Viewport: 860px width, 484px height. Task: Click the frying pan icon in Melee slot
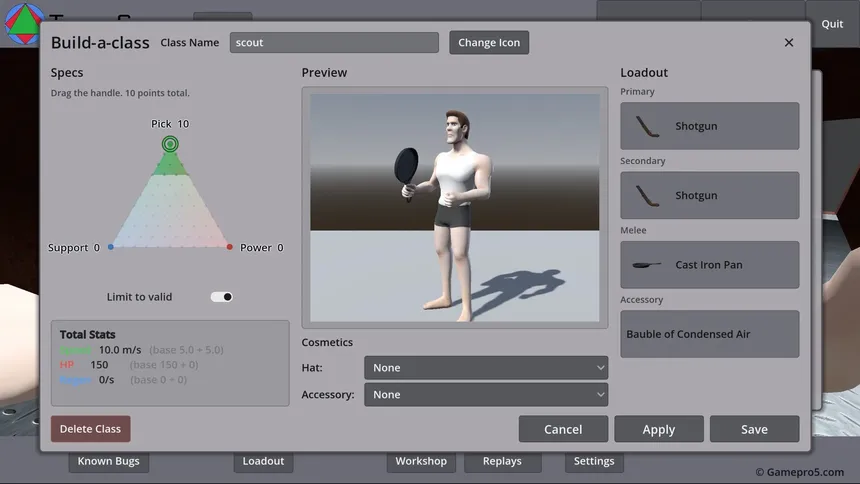tap(647, 265)
